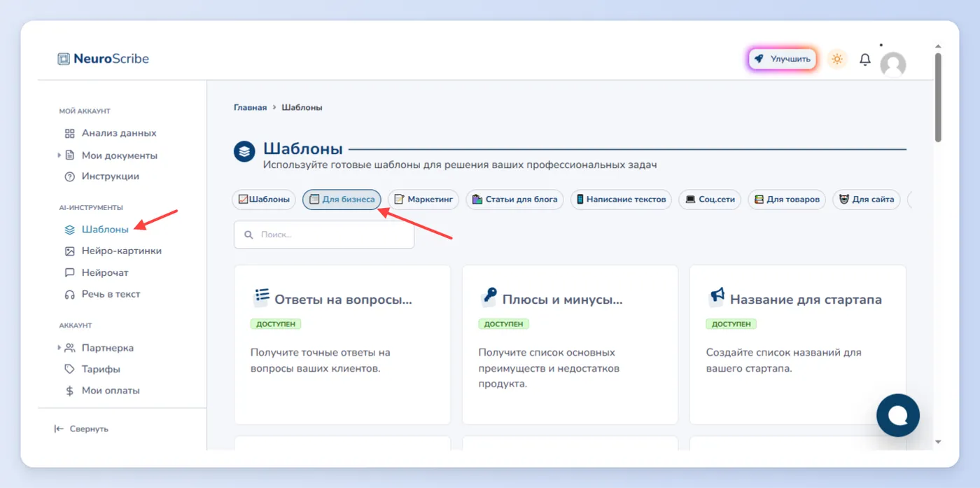This screenshot has height=488, width=980.
Task: Select the Соц.сети category chip
Action: (x=710, y=200)
